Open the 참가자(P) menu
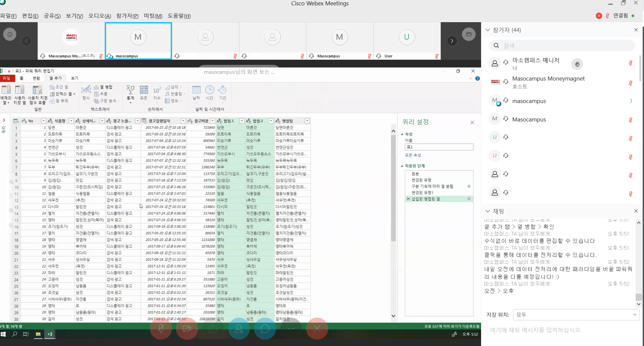The width and height of the screenshot is (644, 346). 127,16
